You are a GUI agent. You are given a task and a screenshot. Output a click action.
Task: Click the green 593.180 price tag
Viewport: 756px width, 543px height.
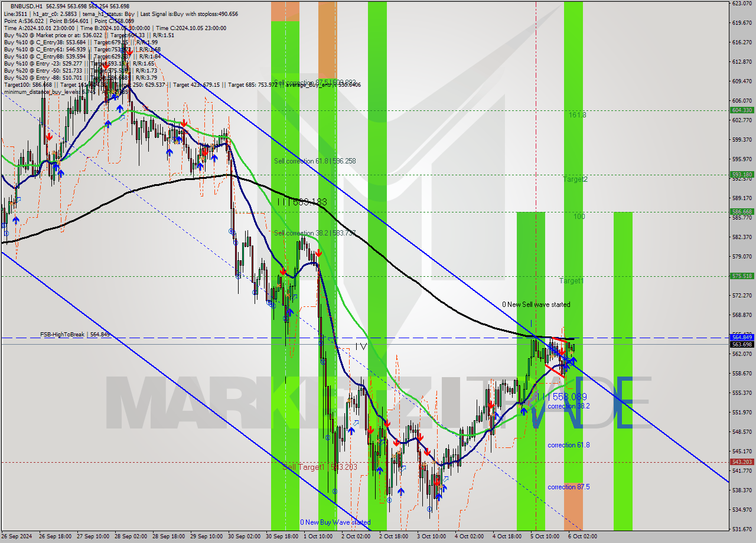(x=742, y=175)
